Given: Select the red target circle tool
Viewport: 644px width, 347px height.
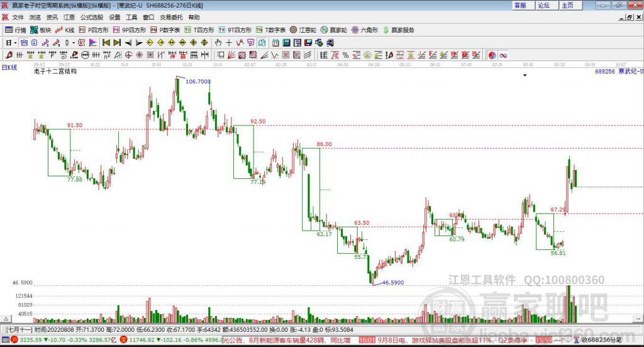Looking at the screenshot, I should [128, 55].
